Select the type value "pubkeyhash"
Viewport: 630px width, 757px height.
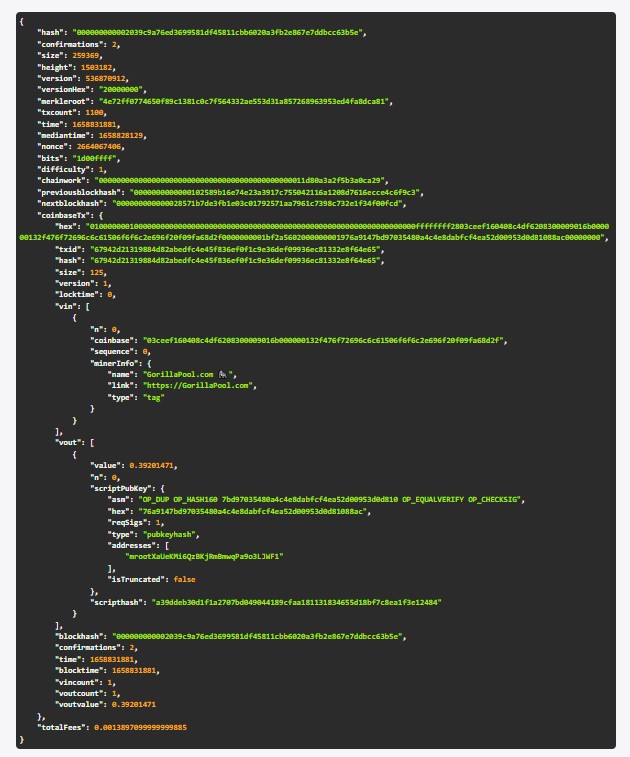click(x=169, y=534)
